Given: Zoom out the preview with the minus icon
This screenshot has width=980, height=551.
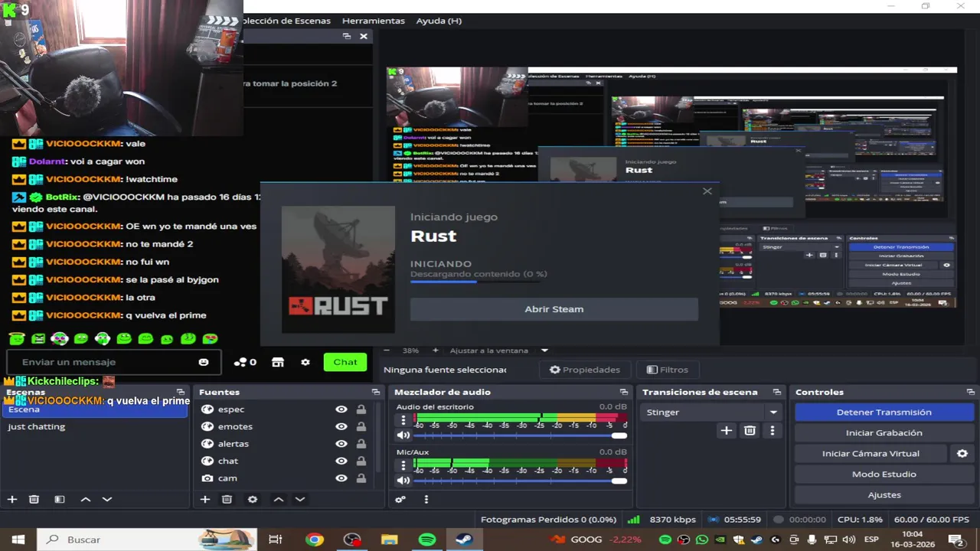Looking at the screenshot, I should 387,350.
